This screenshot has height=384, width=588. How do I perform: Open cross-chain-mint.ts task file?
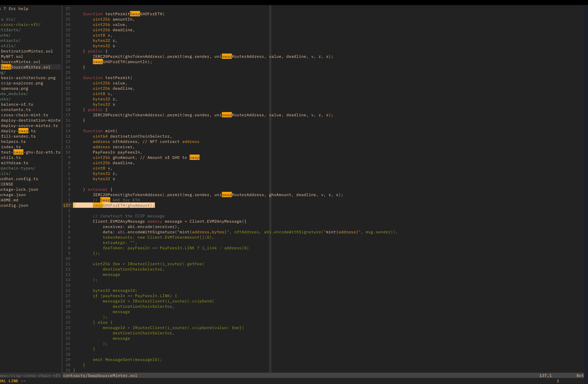pyautogui.click(x=24, y=115)
